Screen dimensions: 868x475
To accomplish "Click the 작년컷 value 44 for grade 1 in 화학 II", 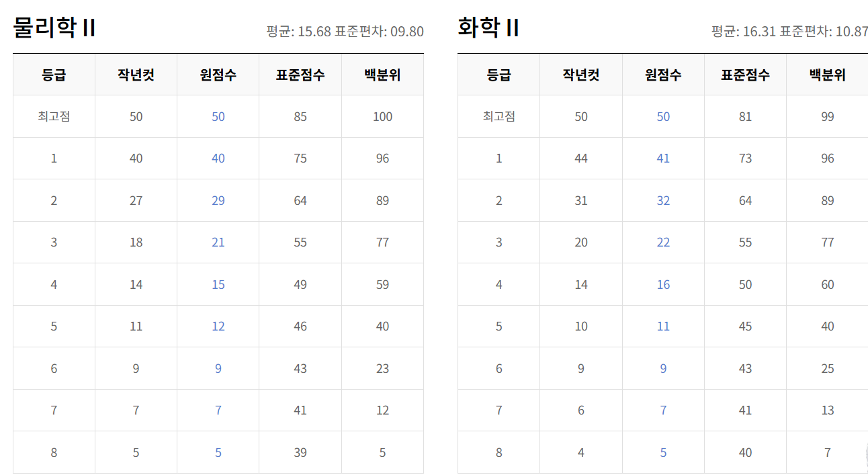I will 580,158.
